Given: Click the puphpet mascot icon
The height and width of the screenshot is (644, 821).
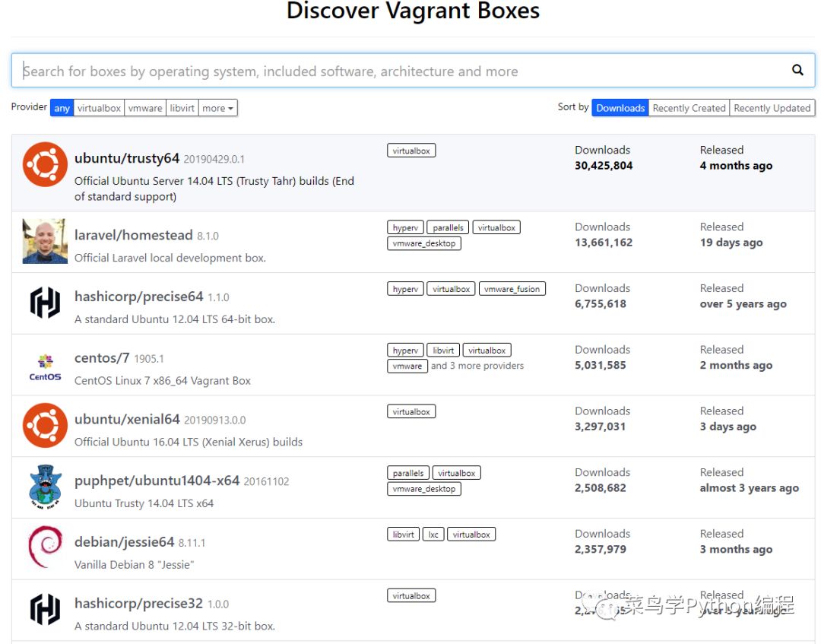Looking at the screenshot, I should [x=45, y=487].
